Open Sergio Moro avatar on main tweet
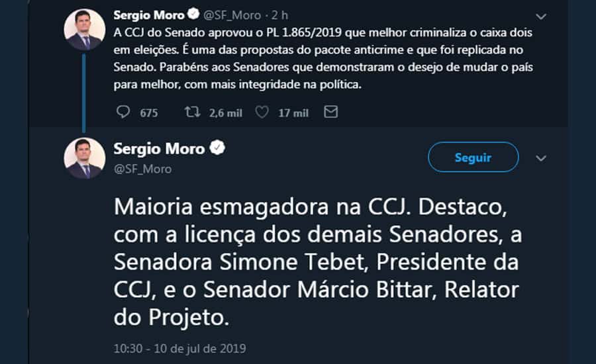596x364 pixels. 84,158
